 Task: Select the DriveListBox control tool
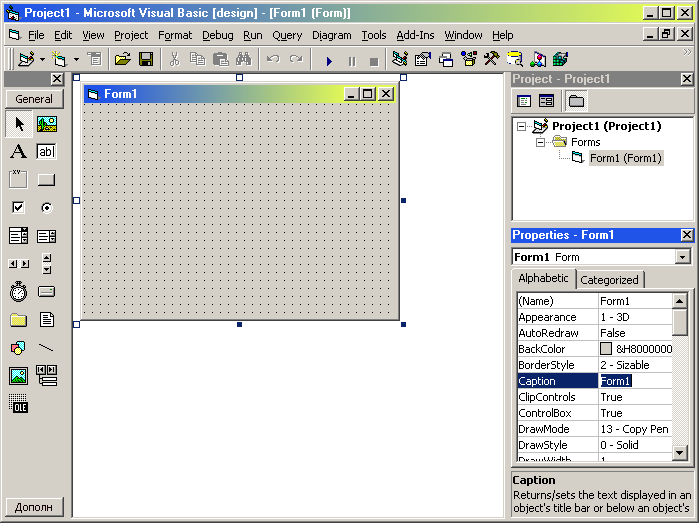tap(47, 292)
